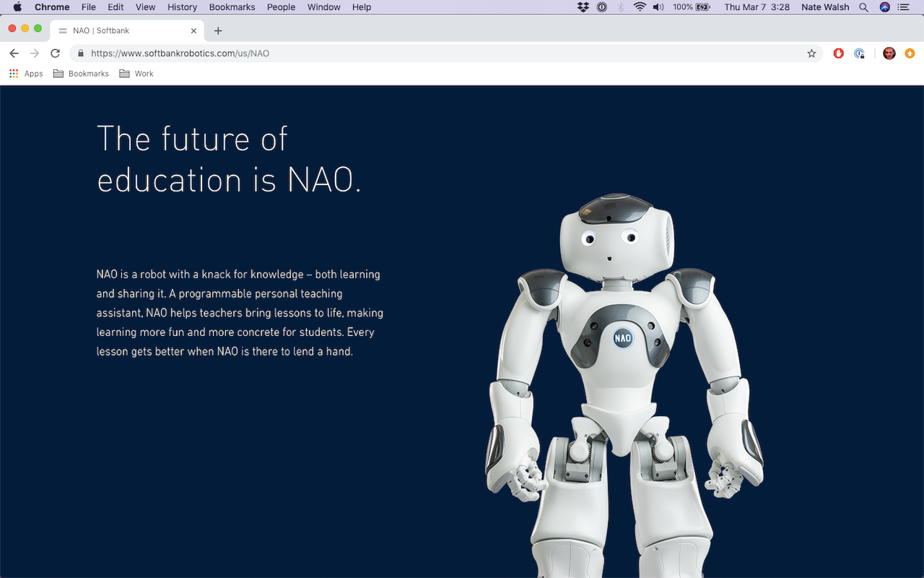The height and width of the screenshot is (578, 924).
Task: Click the Nate Walsh user name
Action: (825, 7)
